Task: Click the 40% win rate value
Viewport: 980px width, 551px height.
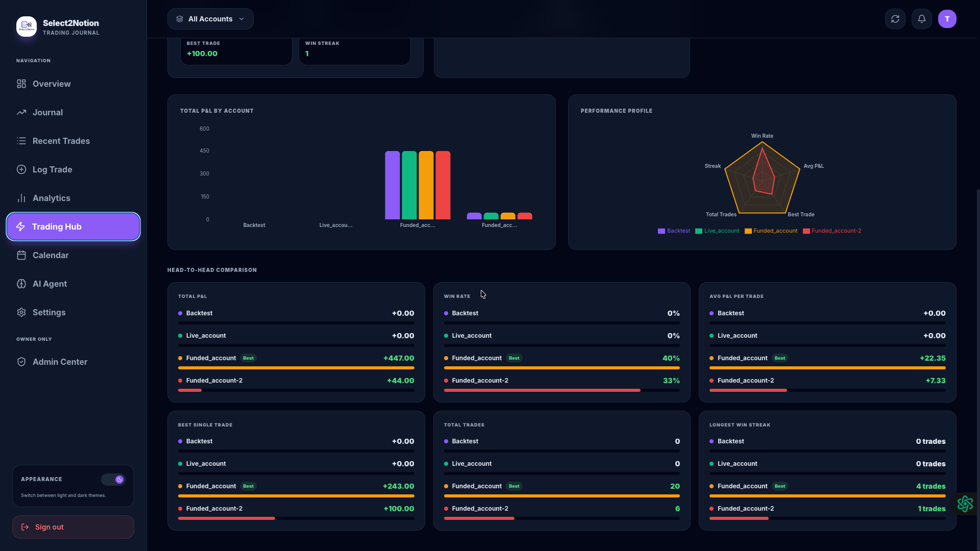Action: [671, 358]
